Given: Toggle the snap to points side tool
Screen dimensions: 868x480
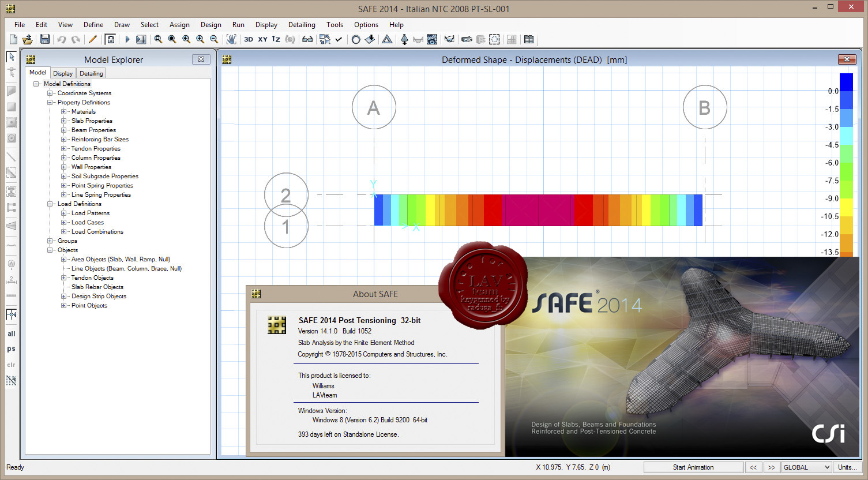Looking at the screenshot, I should coord(11,314).
